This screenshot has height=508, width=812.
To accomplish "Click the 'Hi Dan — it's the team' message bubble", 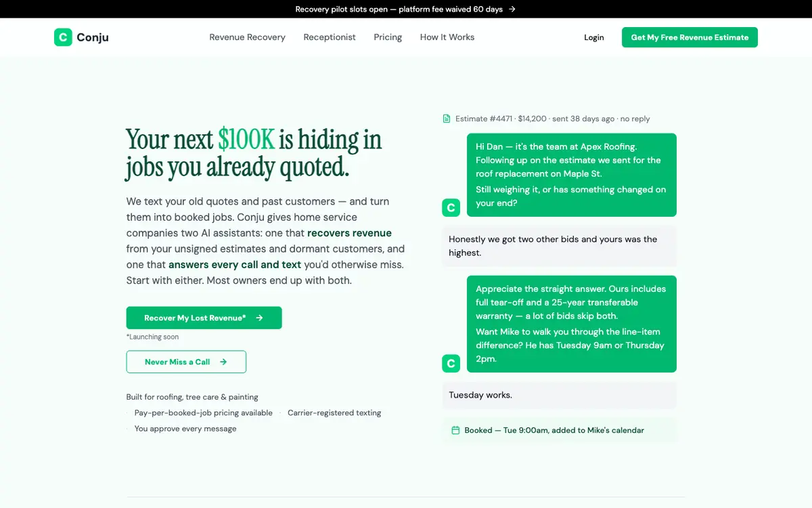I will [x=572, y=175].
